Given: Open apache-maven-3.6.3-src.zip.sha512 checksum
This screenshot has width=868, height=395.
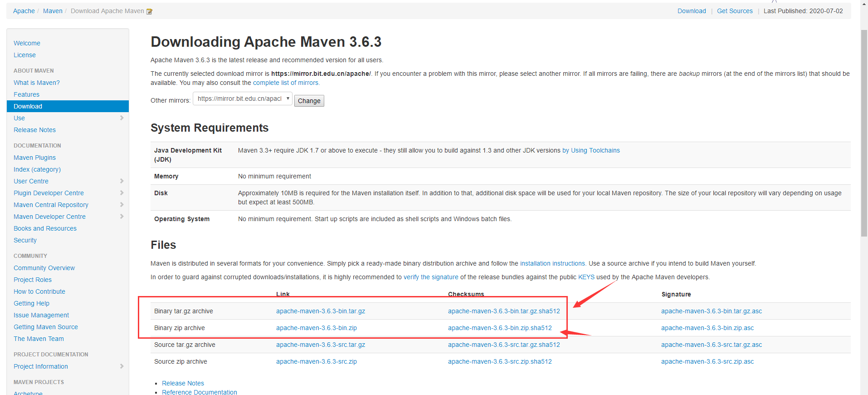Looking at the screenshot, I should [500, 361].
